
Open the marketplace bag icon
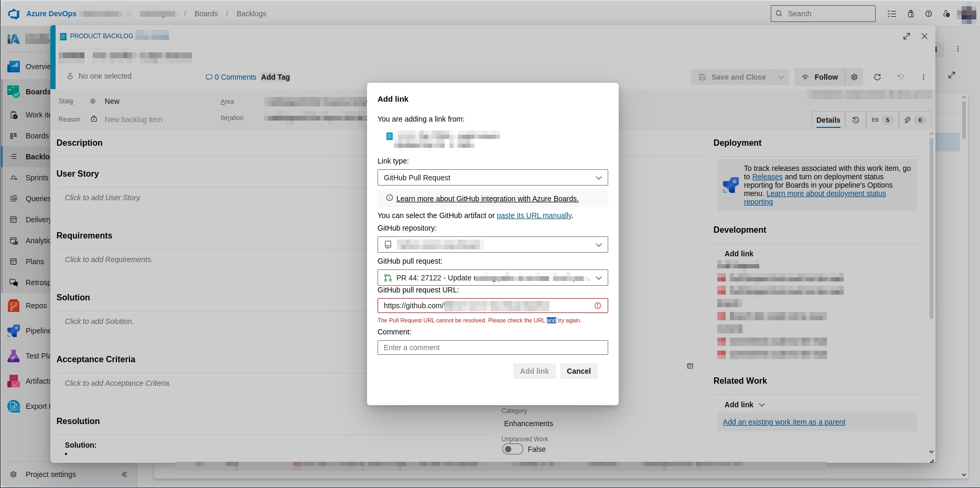pos(911,14)
